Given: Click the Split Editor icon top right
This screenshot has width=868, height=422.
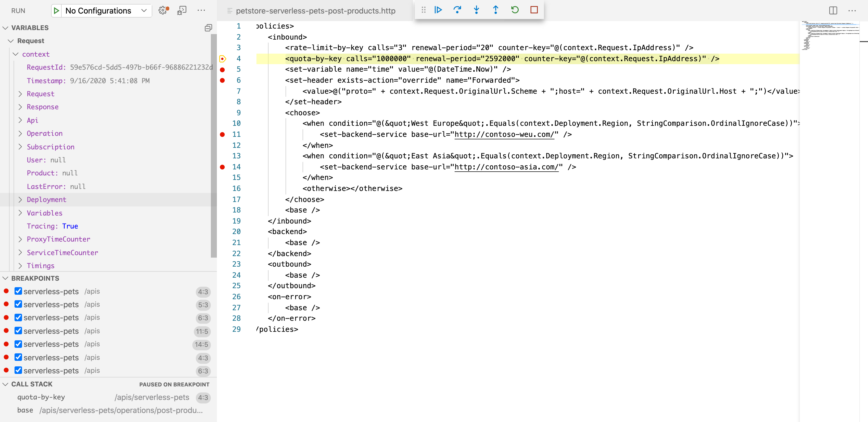Looking at the screenshot, I should point(833,10).
